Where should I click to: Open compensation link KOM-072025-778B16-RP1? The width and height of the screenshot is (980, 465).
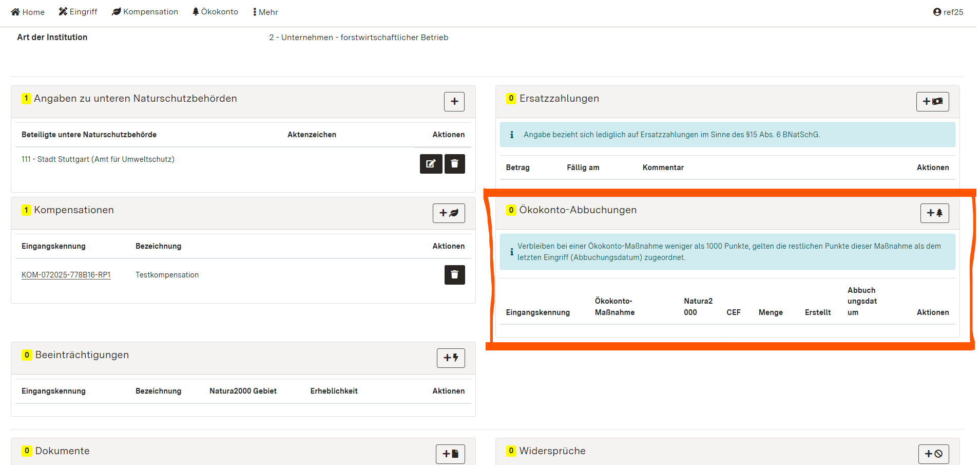(x=66, y=275)
